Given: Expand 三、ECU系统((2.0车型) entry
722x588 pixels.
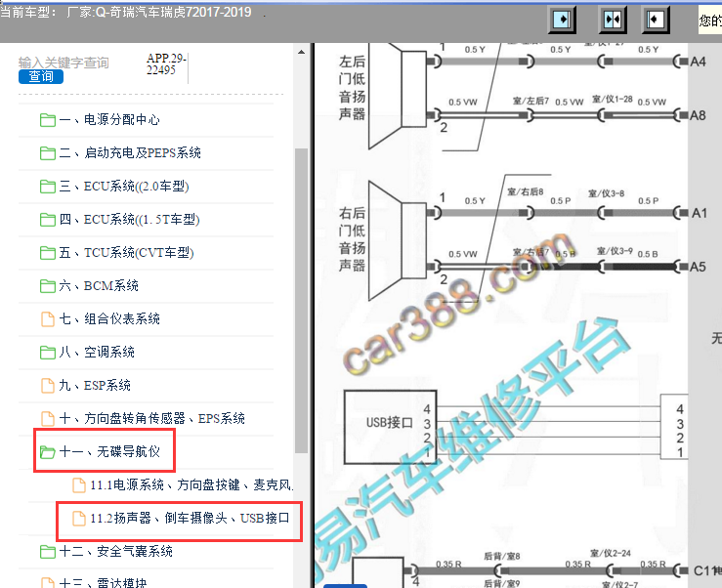Looking at the screenshot, I should tap(124, 186).
